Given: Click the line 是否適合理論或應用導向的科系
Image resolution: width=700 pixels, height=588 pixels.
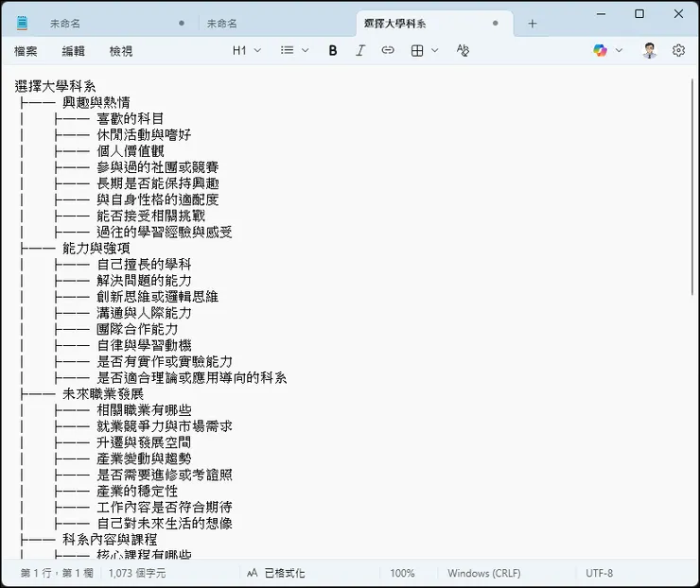Looking at the screenshot, I should [x=191, y=377].
